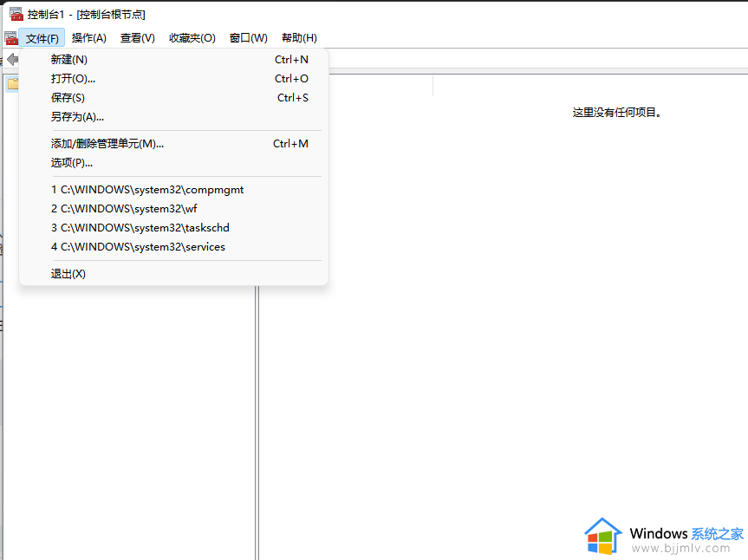Open recent file 1 compmgmt
Viewport: 748px width, 560px height.
click(x=173, y=190)
